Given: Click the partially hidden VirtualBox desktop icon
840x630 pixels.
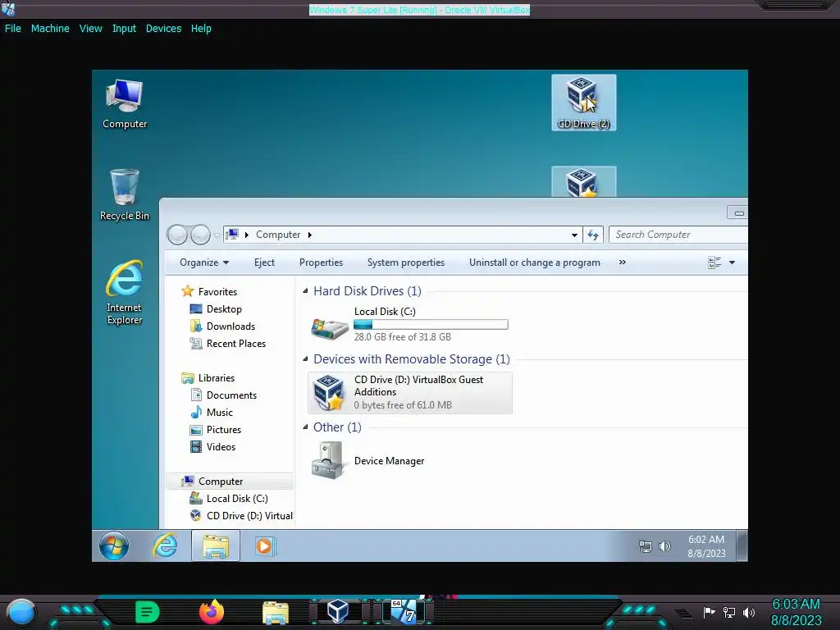Looking at the screenshot, I should point(583,181).
